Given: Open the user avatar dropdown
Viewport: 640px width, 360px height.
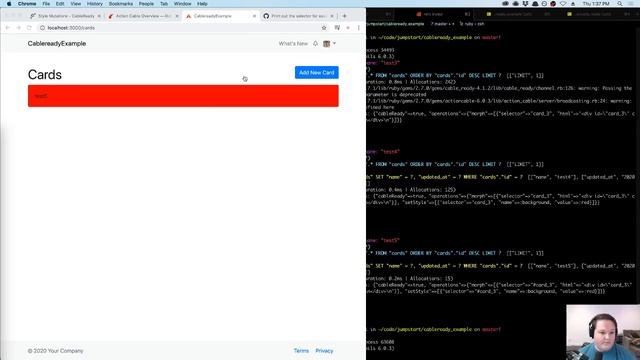Looking at the screenshot, I should [329, 44].
